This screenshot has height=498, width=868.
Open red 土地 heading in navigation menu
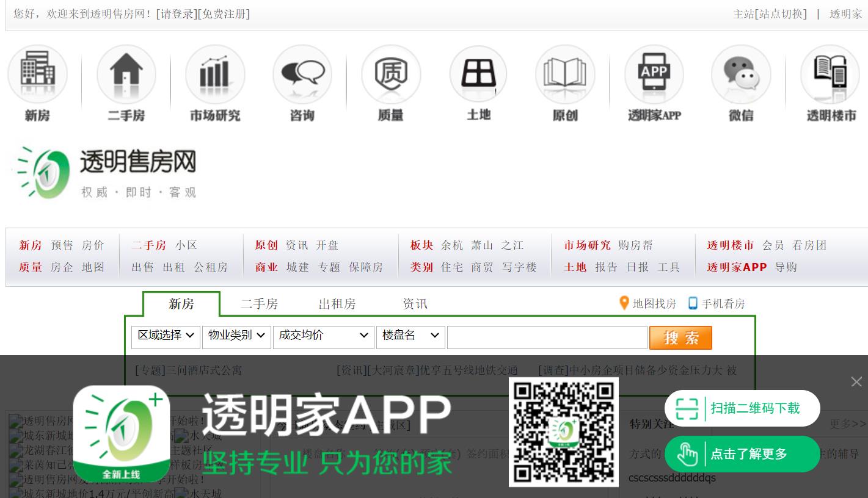(575, 267)
